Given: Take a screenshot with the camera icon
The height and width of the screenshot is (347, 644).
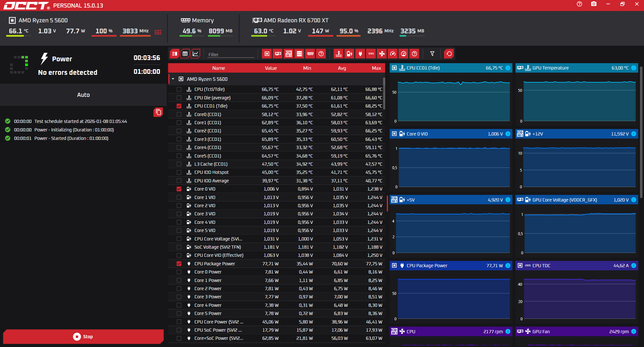Looking at the screenshot, I should pyautogui.click(x=594, y=4).
